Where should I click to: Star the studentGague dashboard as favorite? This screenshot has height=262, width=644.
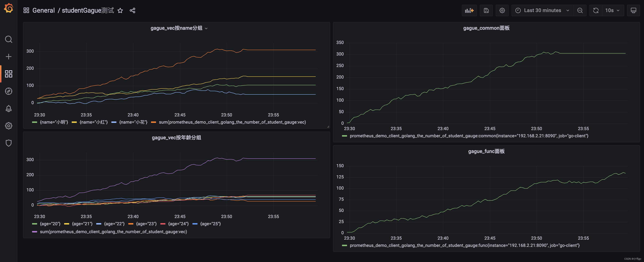tap(120, 10)
